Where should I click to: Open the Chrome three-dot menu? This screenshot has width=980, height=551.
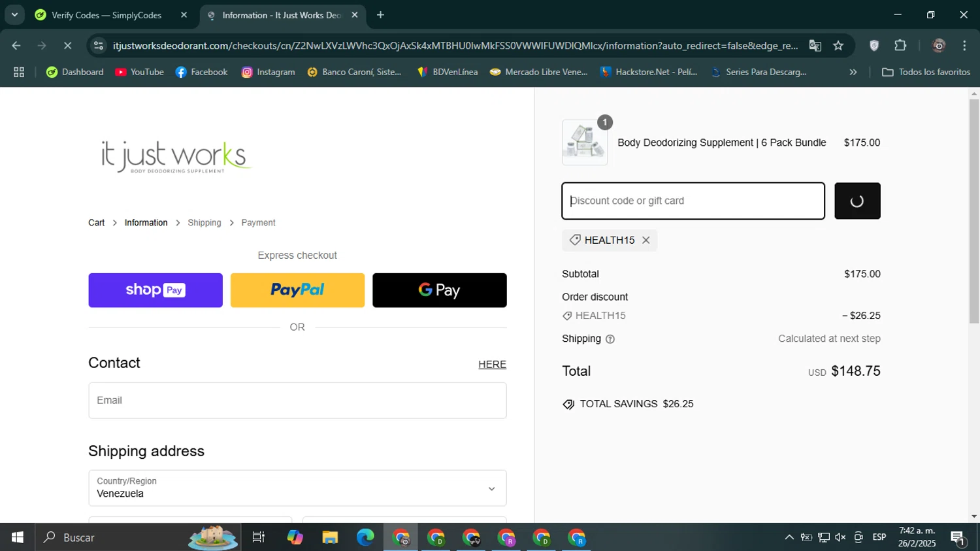964,46
